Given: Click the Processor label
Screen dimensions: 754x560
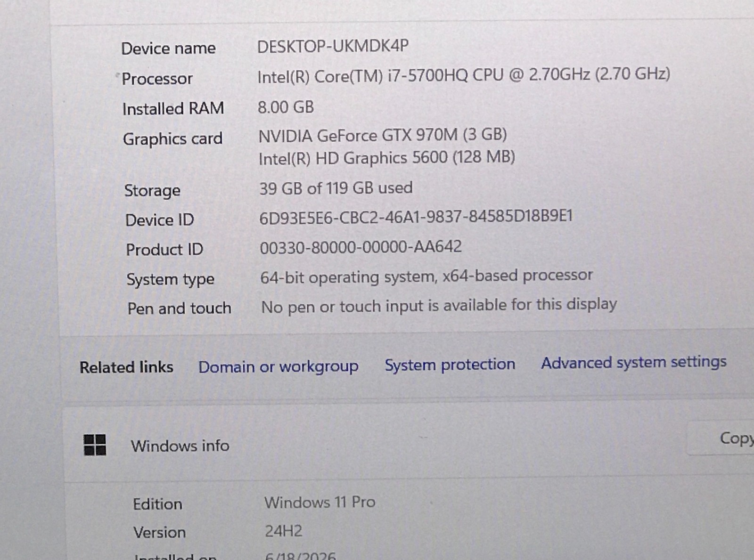Looking at the screenshot, I should click(157, 79).
